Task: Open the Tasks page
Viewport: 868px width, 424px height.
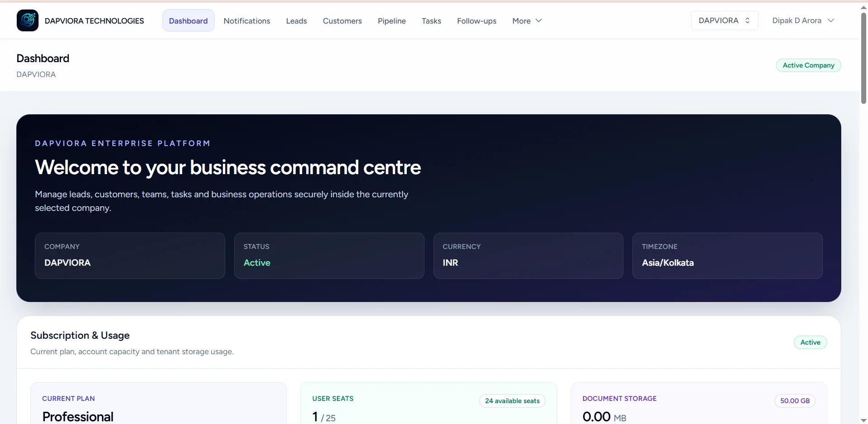Action: click(431, 21)
